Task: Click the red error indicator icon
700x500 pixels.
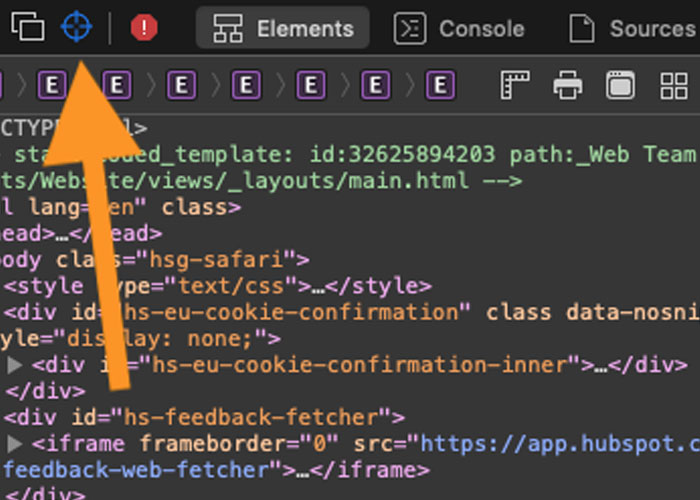Action: click(144, 27)
